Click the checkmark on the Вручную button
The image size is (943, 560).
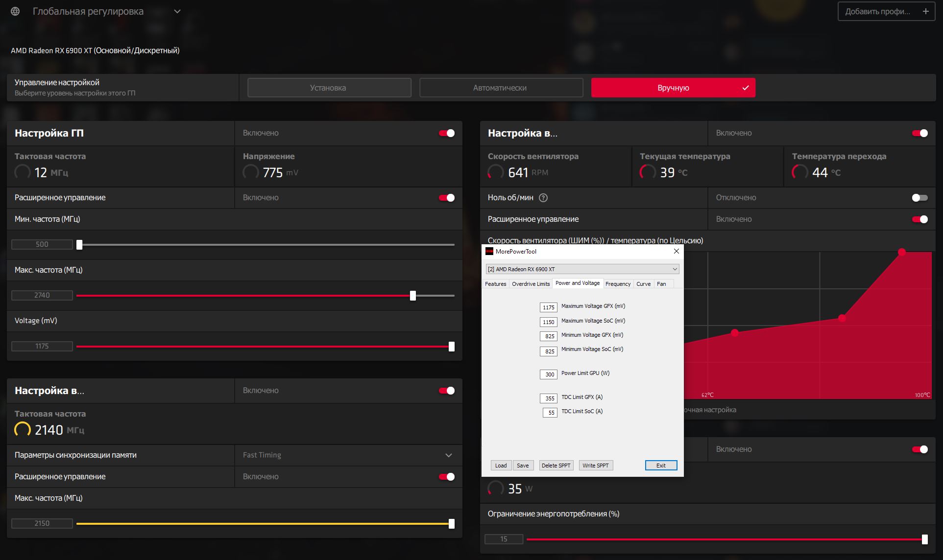coord(745,88)
